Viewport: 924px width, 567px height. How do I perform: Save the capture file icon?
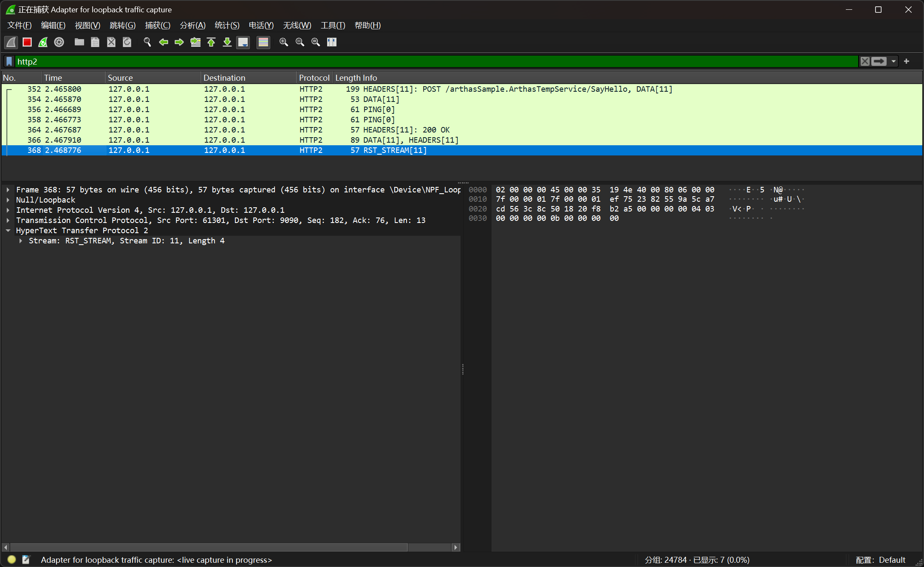pos(95,42)
